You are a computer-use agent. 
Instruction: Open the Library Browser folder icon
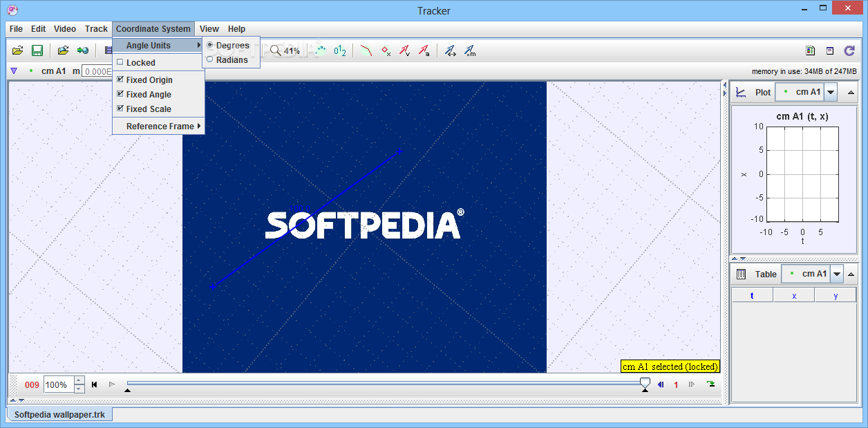(63, 50)
